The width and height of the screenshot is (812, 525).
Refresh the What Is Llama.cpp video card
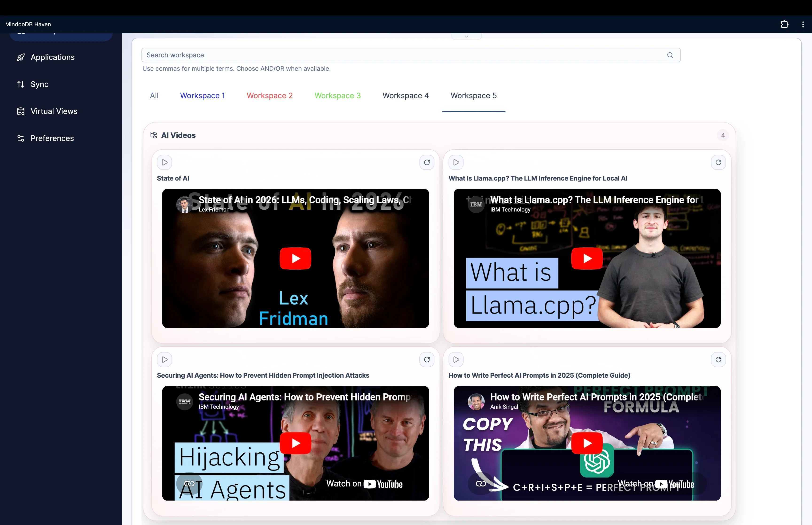click(x=718, y=163)
